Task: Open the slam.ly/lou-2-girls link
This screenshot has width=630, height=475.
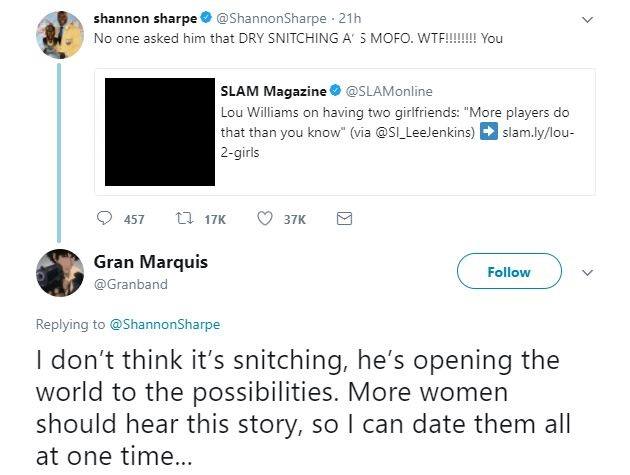Action: click(x=400, y=142)
